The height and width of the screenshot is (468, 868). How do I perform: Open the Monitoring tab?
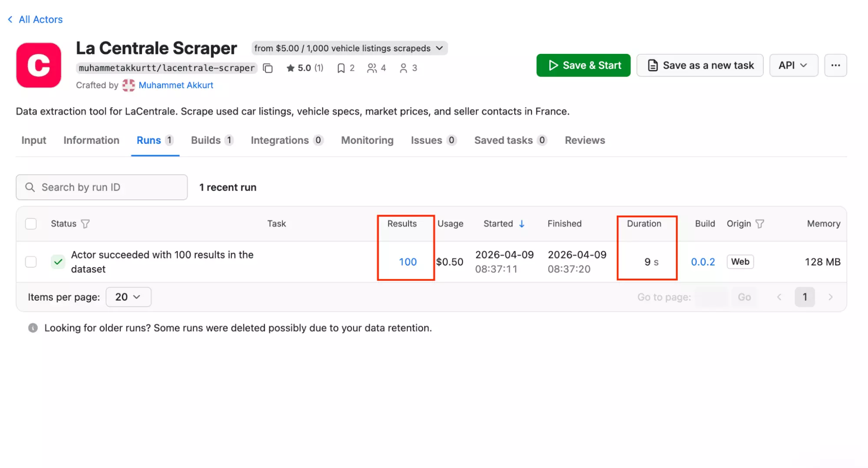(367, 140)
